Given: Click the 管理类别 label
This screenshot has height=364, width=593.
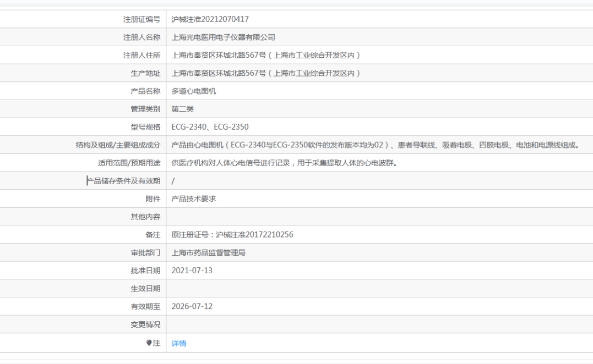Looking at the screenshot, I should click(145, 109).
